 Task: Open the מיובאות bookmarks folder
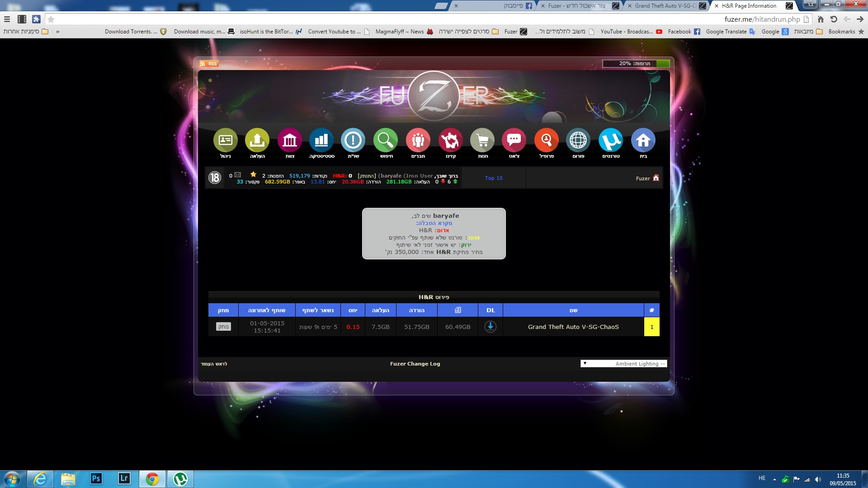808,32
